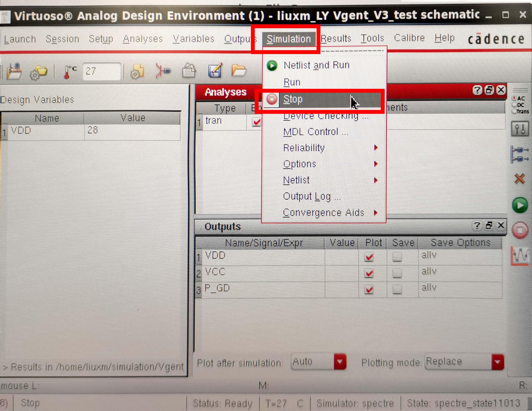Viewport: 532px width, 411px height.
Task: Click the design variables slider icon in sidebar
Action: tap(520, 129)
